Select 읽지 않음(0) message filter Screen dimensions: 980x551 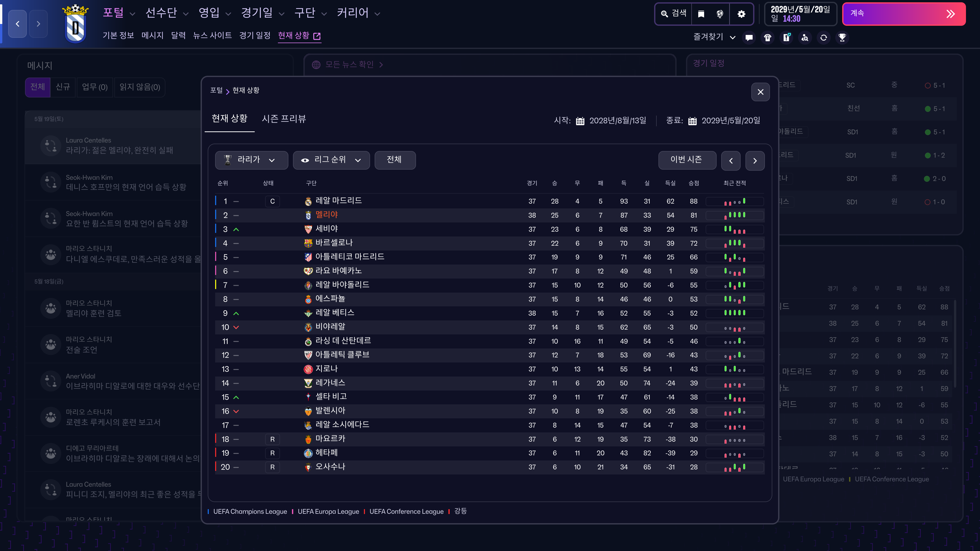pos(140,87)
